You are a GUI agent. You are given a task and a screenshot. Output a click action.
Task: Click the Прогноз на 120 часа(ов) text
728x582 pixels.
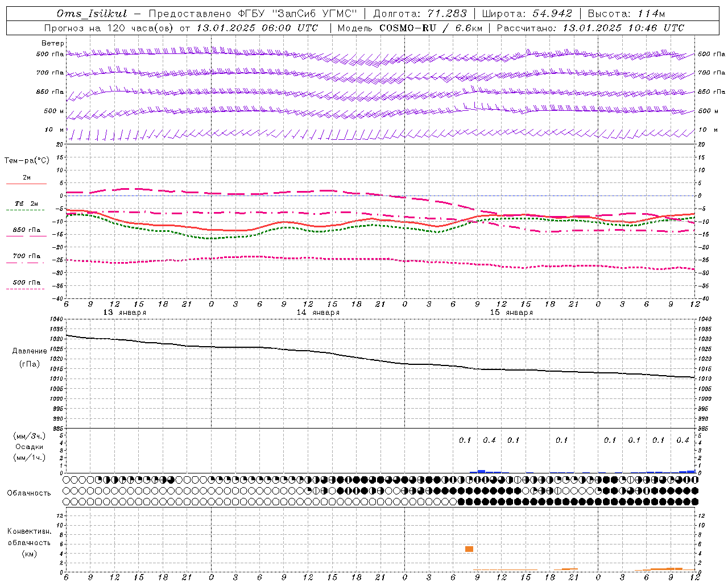pos(109,28)
